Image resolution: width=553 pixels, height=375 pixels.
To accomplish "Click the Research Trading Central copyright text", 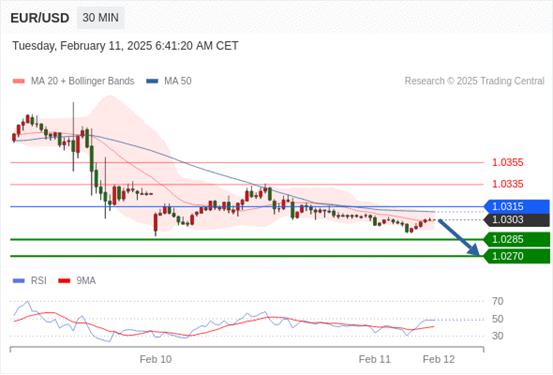I will point(474,81).
